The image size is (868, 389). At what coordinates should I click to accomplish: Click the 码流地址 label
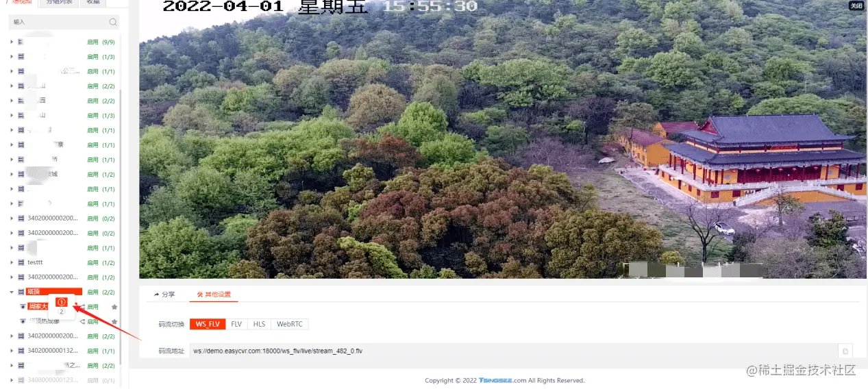[x=171, y=351]
